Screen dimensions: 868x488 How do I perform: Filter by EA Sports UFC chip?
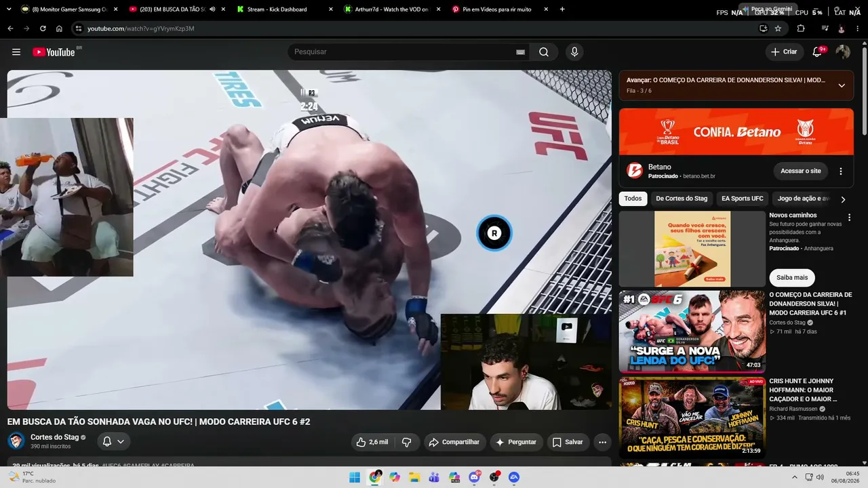click(742, 199)
